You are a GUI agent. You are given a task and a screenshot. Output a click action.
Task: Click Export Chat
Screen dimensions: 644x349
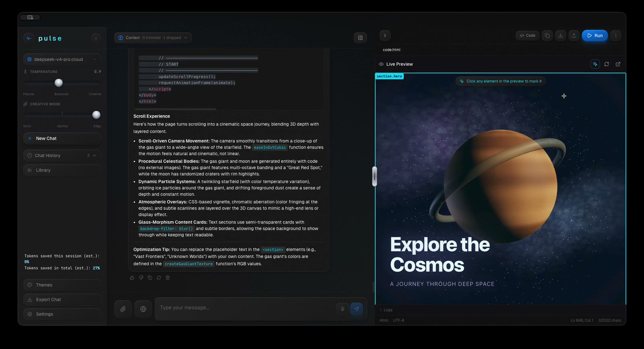(62, 299)
